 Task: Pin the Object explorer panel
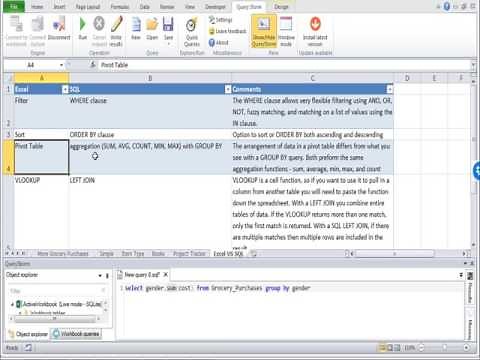107,275
